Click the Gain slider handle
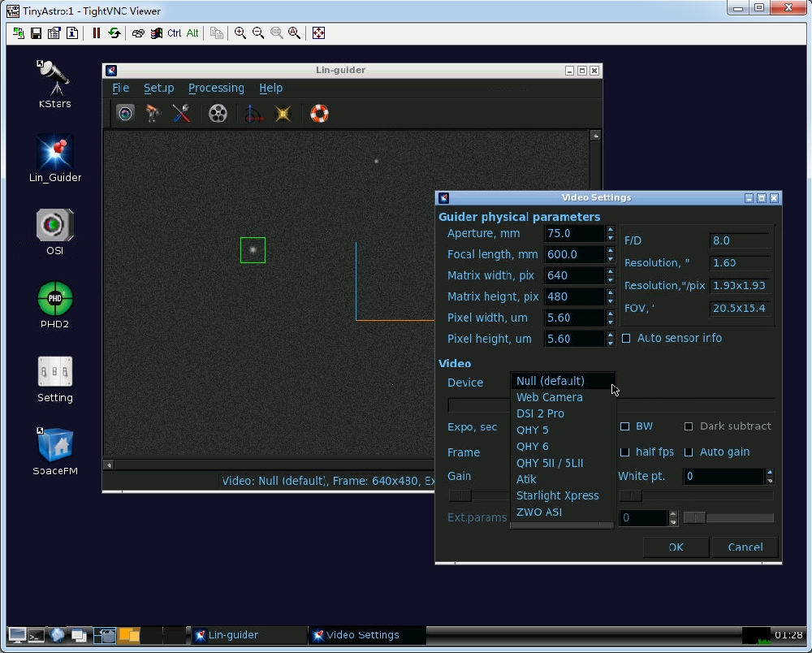The width and height of the screenshot is (812, 653). tap(460, 496)
